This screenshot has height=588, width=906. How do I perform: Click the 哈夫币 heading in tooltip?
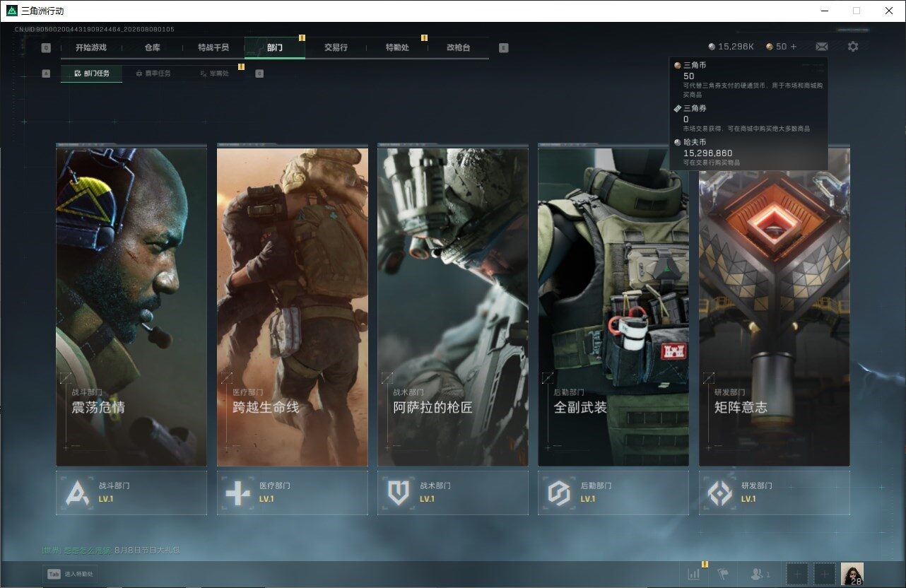click(695, 143)
